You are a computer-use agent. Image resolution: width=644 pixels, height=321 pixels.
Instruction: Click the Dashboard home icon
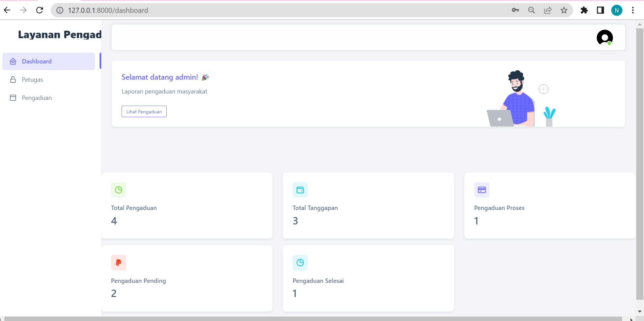click(x=13, y=61)
